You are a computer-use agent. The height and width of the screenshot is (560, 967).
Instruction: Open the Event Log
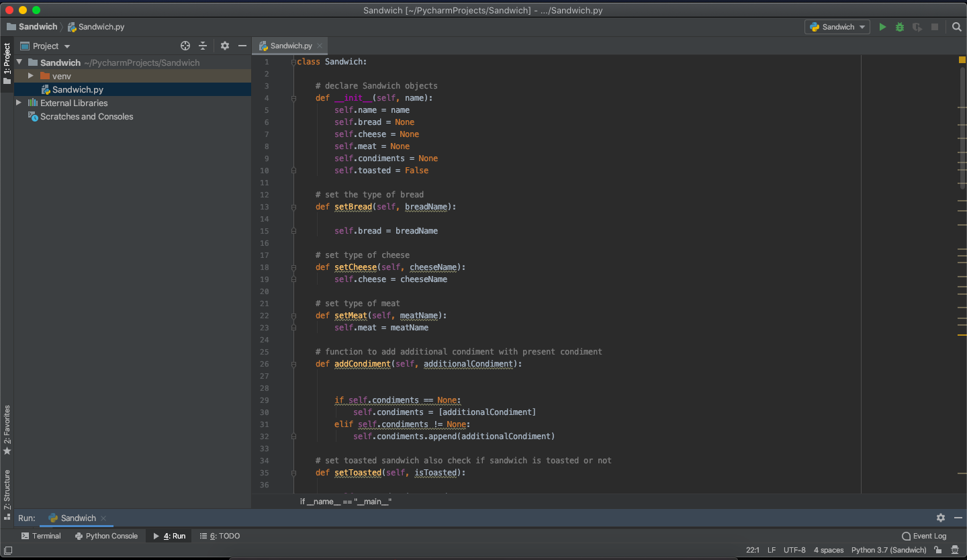(x=924, y=536)
